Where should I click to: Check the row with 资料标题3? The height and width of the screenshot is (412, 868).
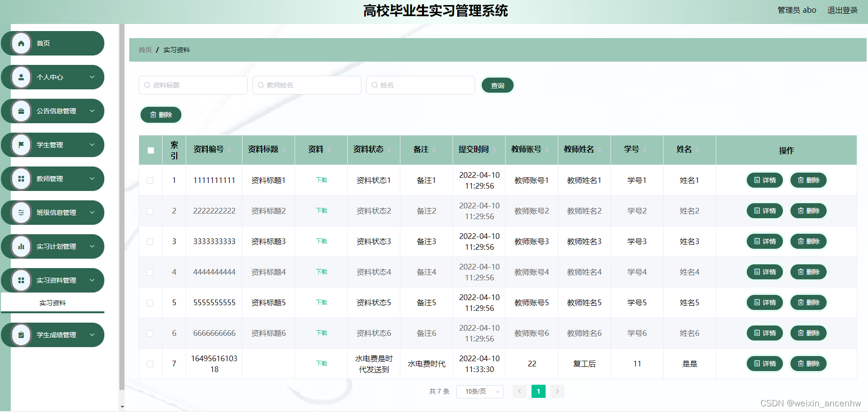pyautogui.click(x=150, y=242)
